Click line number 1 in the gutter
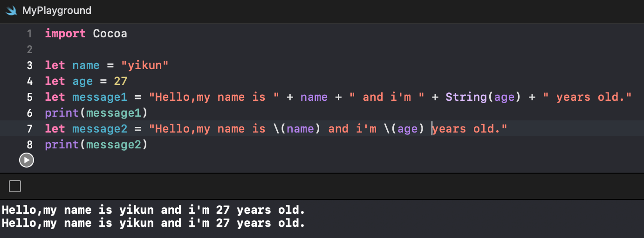 pyautogui.click(x=29, y=34)
